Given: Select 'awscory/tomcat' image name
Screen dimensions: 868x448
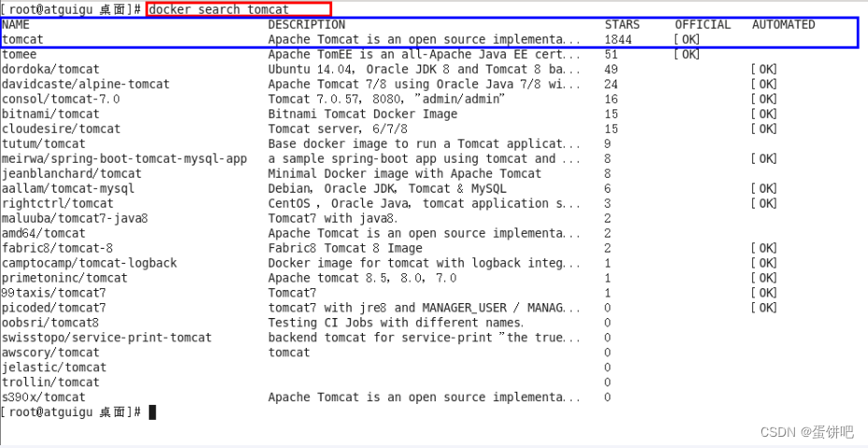Looking at the screenshot, I should point(51,354).
